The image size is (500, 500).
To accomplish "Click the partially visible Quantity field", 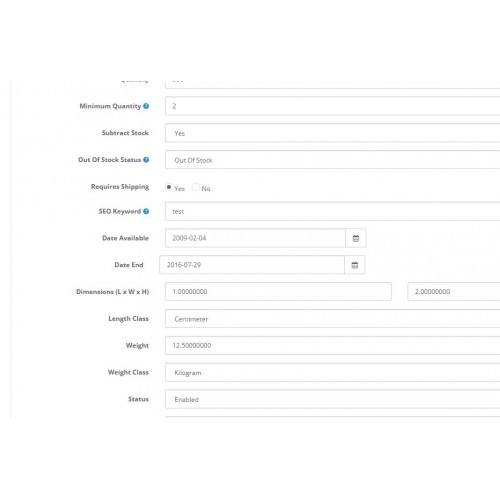I will (x=332, y=84).
